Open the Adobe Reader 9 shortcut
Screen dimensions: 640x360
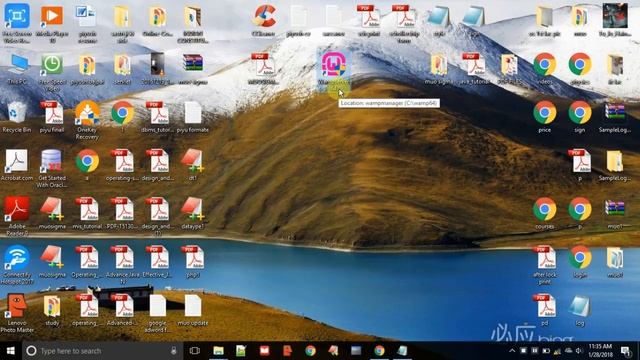[x=17, y=209]
